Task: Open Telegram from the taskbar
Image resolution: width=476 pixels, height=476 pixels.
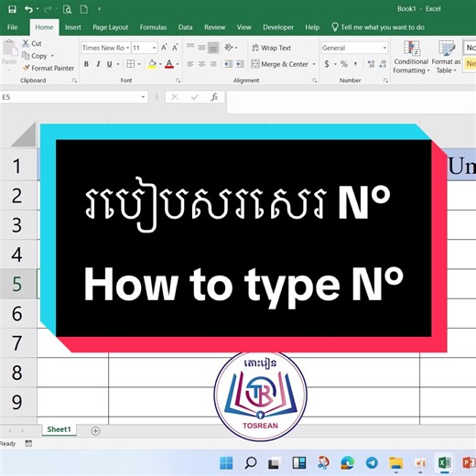Action: point(372,463)
